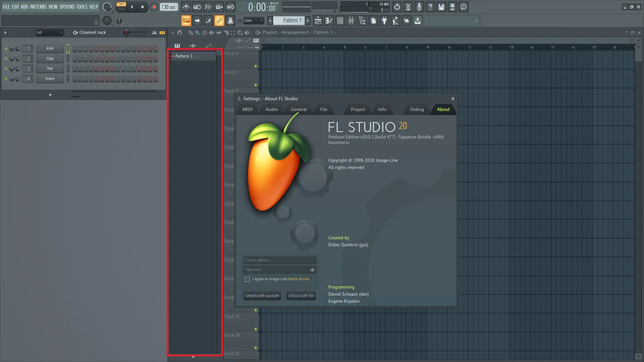
Task: Enable the step editing icon
Action: 208,21
